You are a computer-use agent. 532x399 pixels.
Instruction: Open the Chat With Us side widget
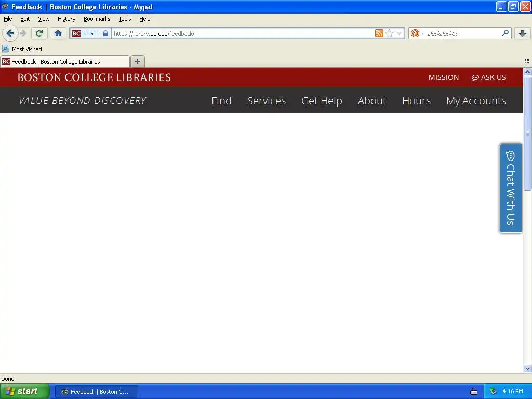point(511,188)
